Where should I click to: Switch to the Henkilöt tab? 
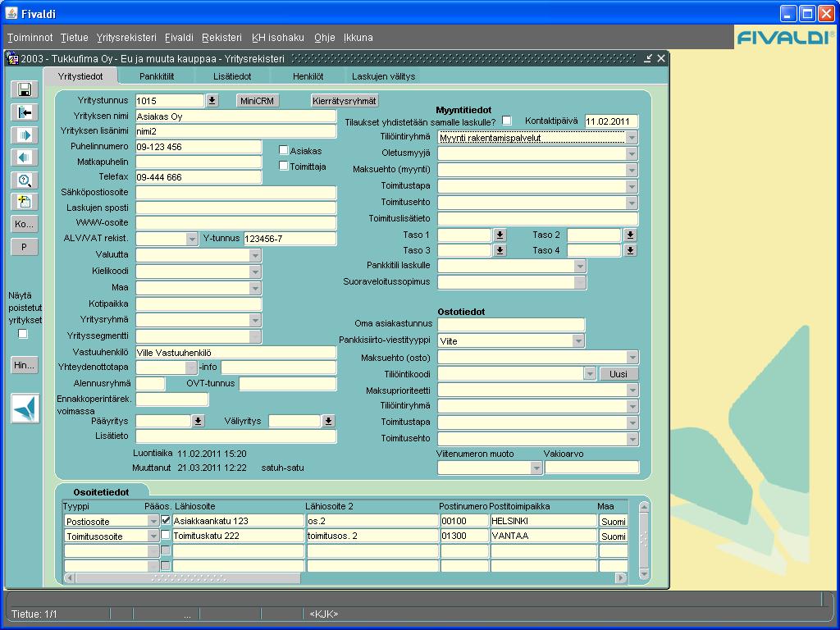pos(308,76)
